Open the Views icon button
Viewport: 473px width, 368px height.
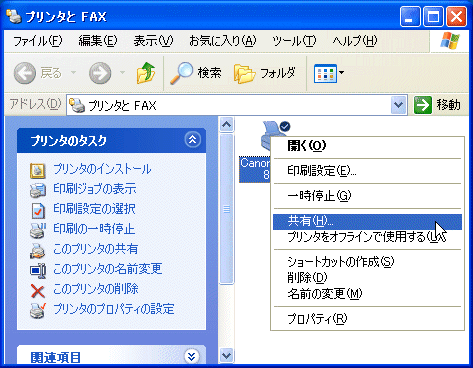point(325,73)
